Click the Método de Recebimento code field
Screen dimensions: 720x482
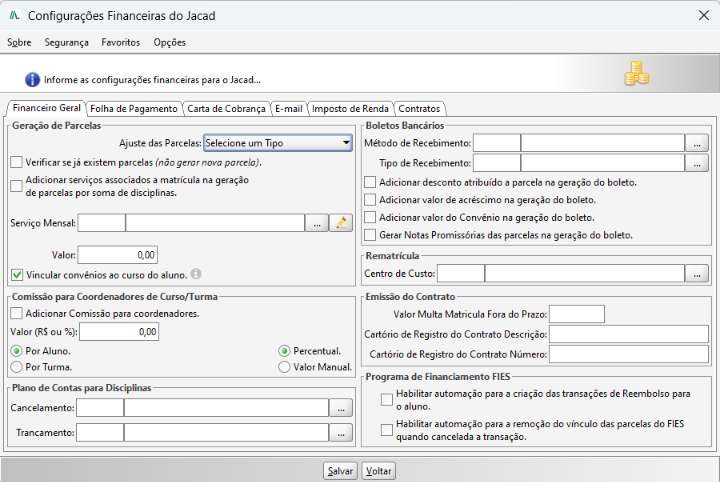[x=497, y=143]
